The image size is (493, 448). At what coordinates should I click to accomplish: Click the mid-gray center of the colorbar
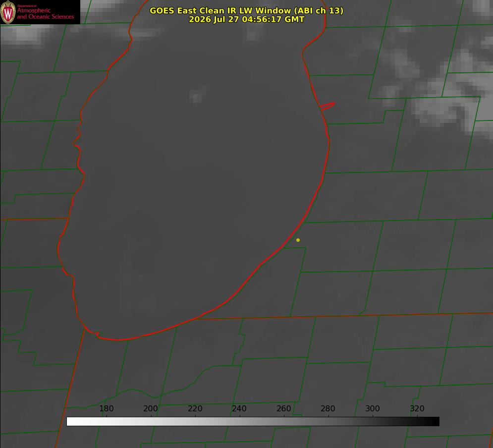pos(253,421)
